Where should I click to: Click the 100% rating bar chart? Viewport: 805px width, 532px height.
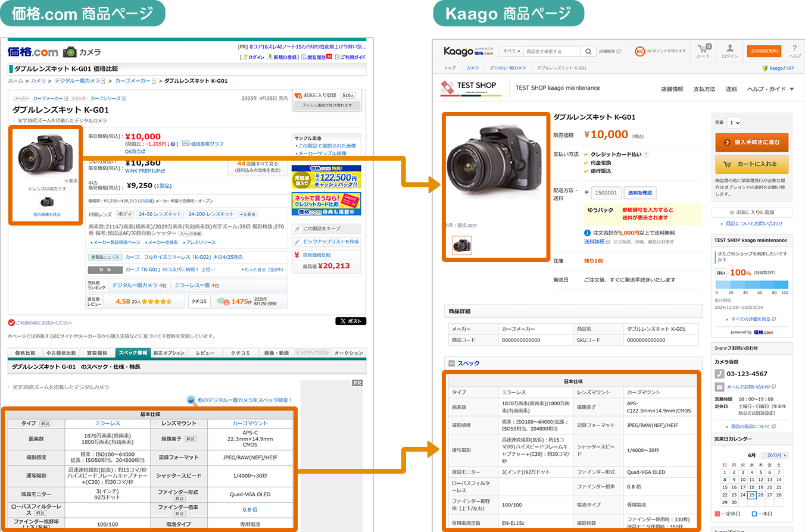(x=751, y=285)
